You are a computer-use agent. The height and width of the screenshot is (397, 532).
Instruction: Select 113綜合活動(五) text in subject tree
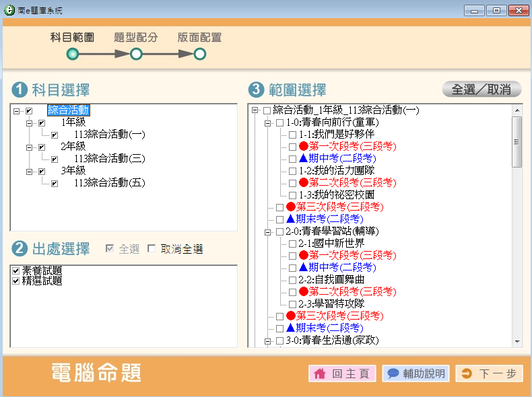click(x=110, y=183)
